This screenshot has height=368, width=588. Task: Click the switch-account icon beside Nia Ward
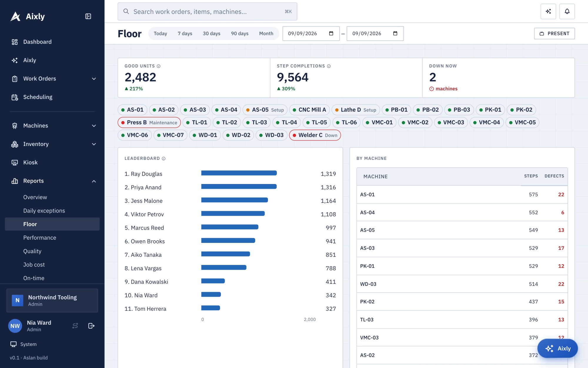[x=75, y=326]
